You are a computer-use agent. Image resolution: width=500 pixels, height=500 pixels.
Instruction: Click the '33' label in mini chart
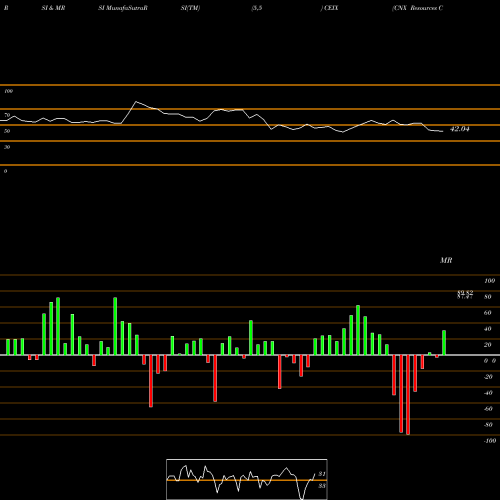322,486
